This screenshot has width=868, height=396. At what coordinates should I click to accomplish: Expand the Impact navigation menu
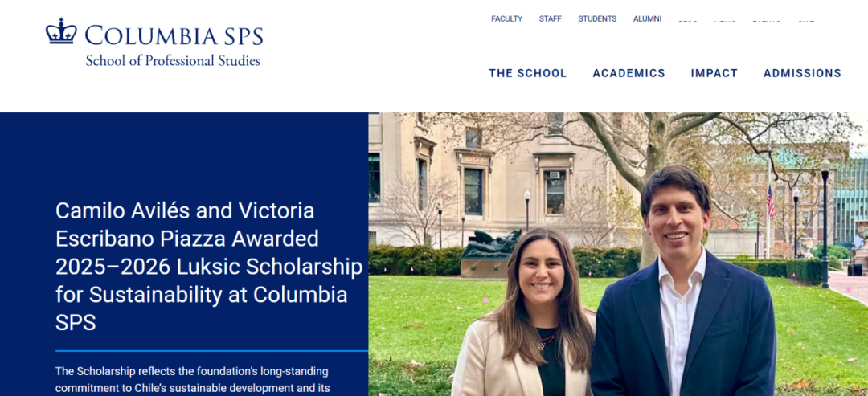click(714, 73)
